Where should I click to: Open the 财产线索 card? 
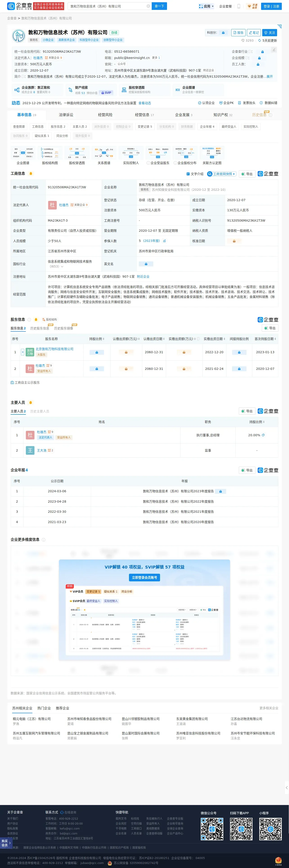(91, 90)
